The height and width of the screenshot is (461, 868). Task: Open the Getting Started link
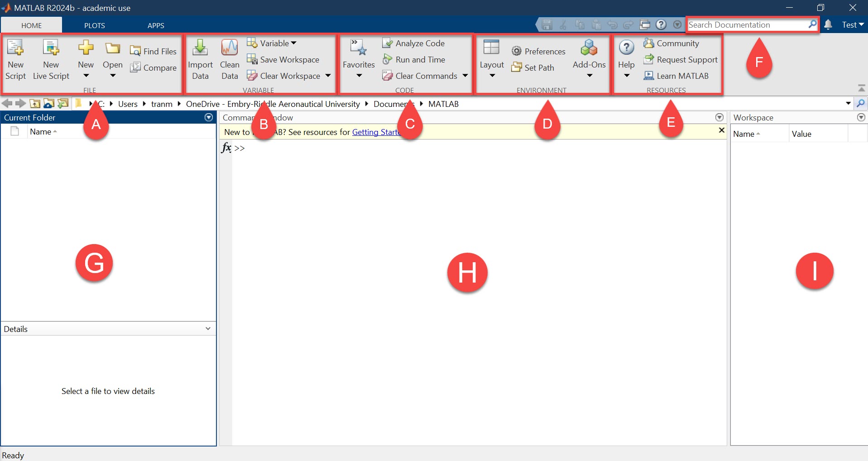377,132
